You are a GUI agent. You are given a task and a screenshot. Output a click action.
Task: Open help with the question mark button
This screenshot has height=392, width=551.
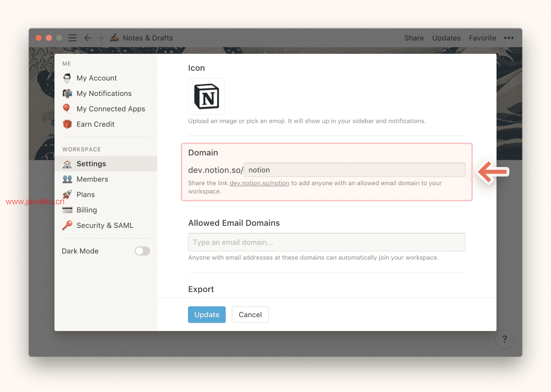coord(505,339)
